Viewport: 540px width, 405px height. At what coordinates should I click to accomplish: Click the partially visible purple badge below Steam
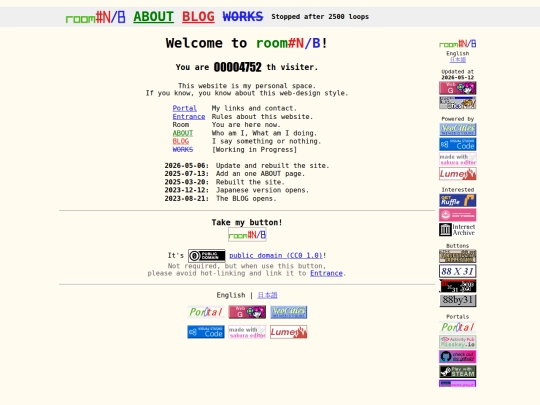tap(458, 383)
